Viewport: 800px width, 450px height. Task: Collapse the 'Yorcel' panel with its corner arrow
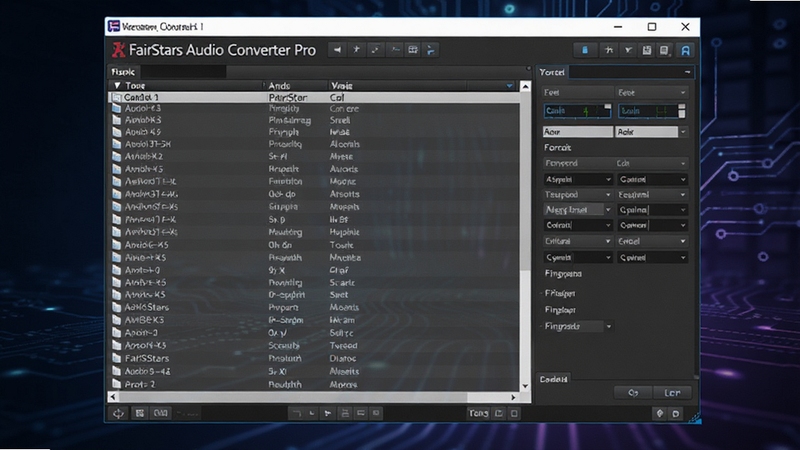click(687, 72)
